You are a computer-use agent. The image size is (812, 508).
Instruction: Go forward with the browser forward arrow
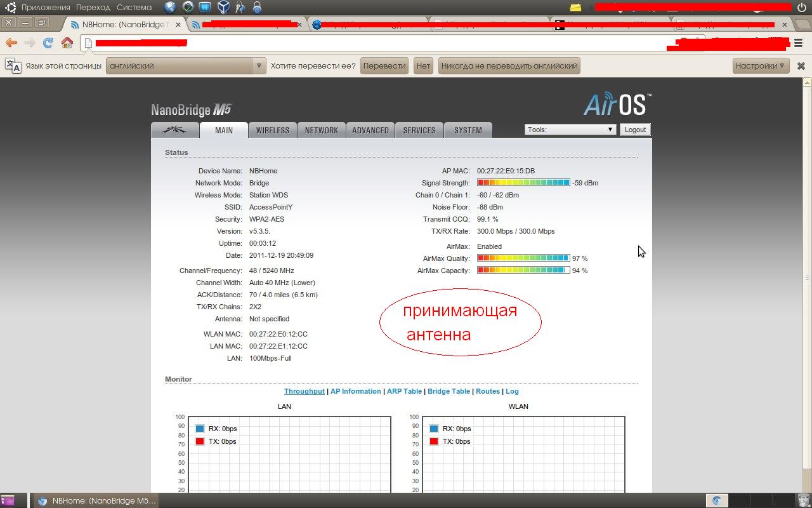(29, 43)
